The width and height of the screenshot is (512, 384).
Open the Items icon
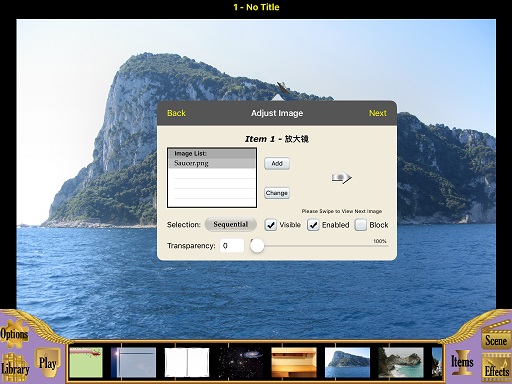point(462,362)
